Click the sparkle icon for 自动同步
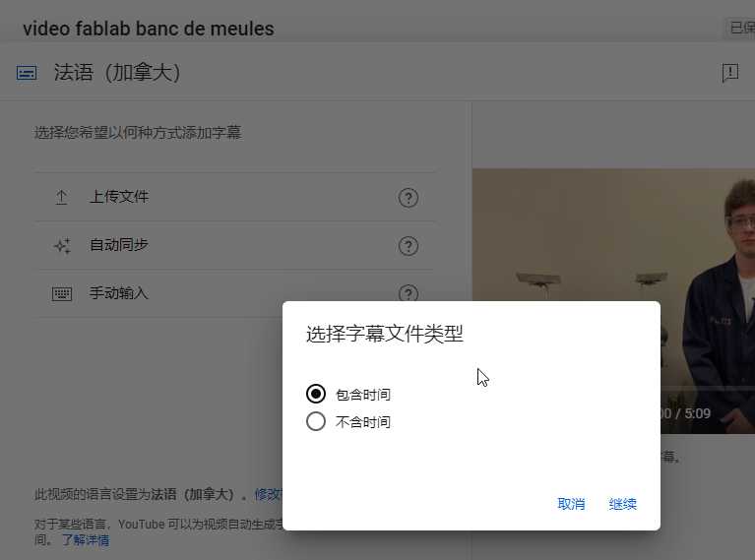Image resolution: width=755 pixels, height=560 pixels. point(62,246)
